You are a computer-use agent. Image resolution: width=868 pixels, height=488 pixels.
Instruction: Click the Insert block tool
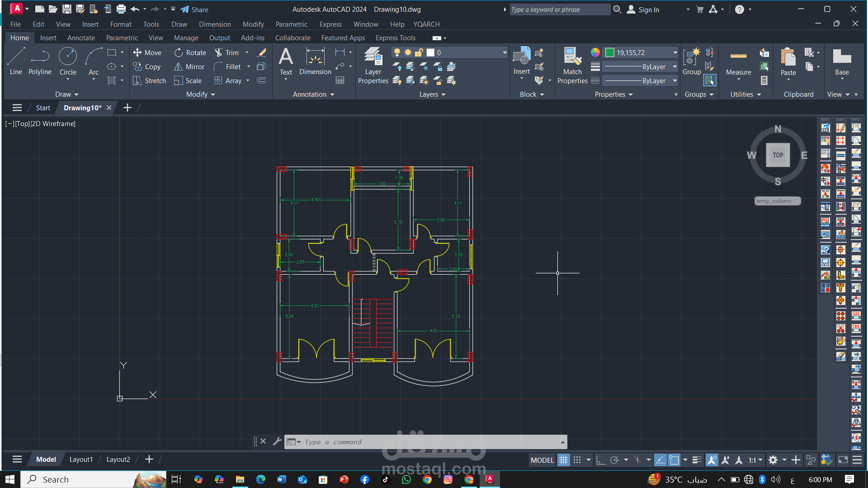click(521, 61)
